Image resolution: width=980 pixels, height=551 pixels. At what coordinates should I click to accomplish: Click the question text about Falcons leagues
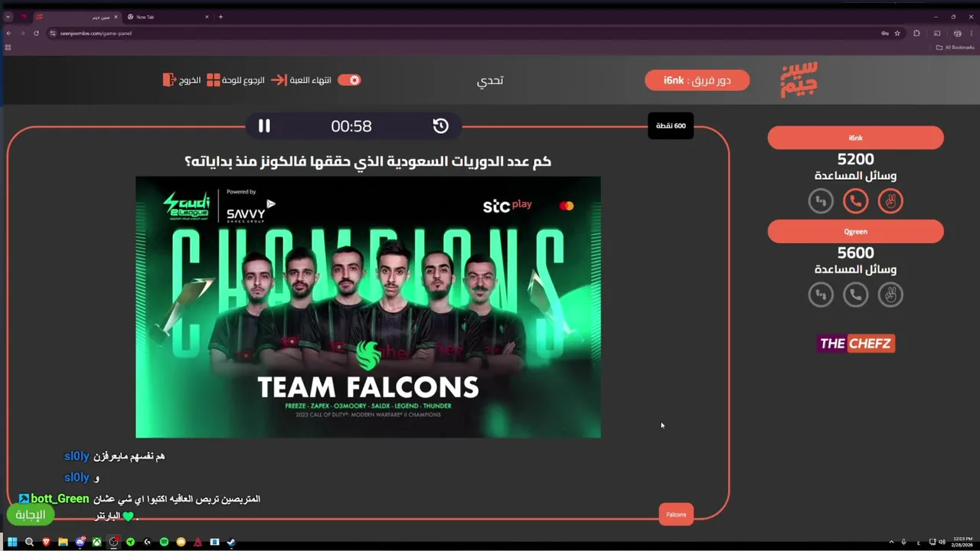[x=368, y=161]
